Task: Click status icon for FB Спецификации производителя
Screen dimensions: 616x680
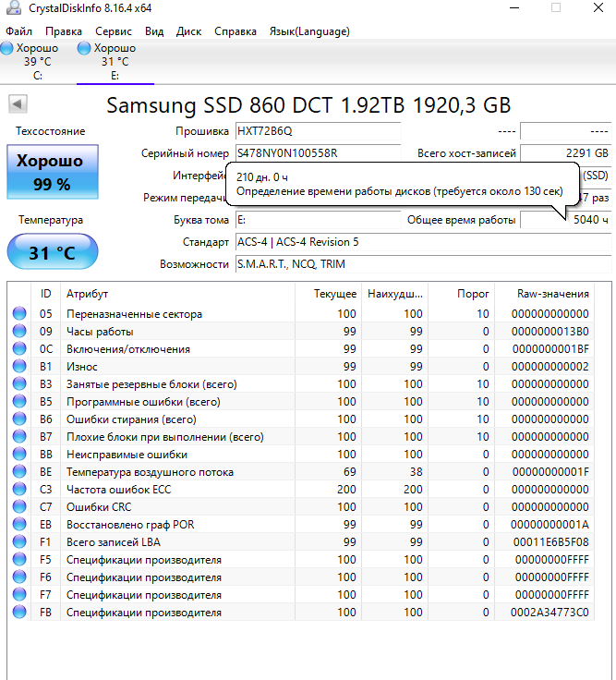Action: (x=19, y=612)
